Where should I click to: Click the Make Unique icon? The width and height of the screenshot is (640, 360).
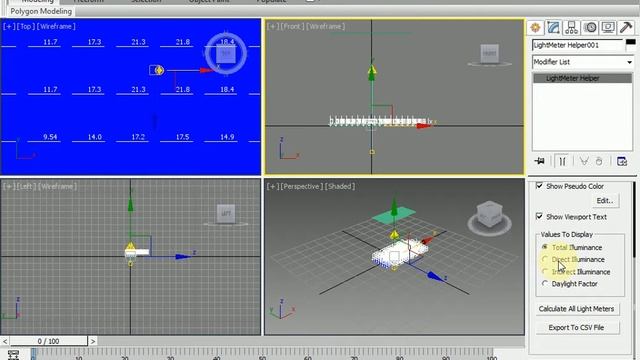click(584, 161)
